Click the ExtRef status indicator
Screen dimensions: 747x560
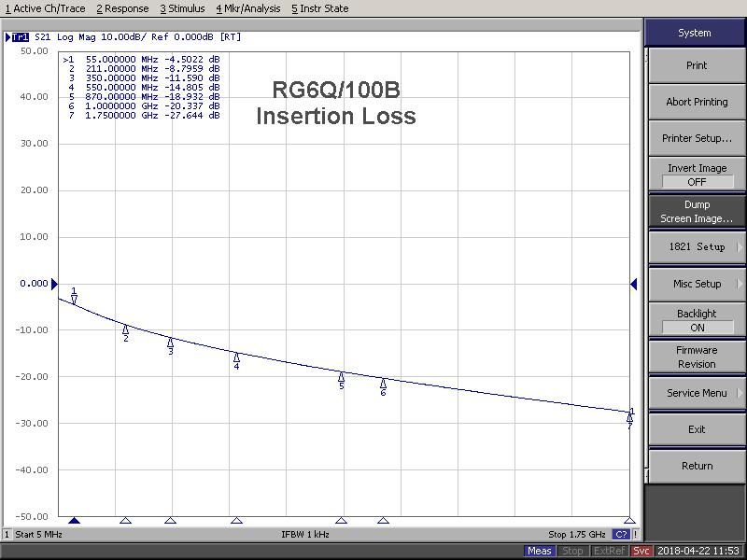click(x=609, y=551)
